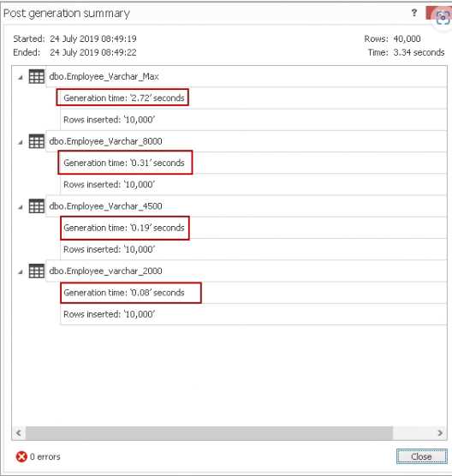Select Rows inserted under Employee_Varchar_8000

(x=253, y=185)
